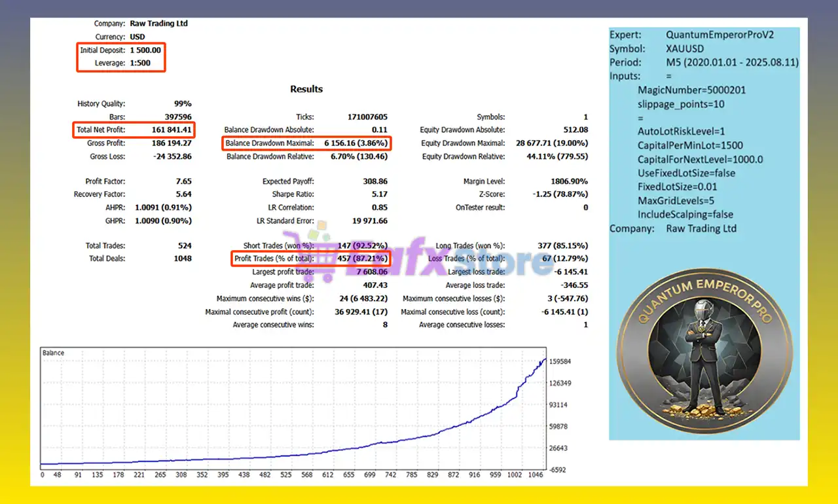Click the IncludeScalping=false input line
Viewport: 838px width, 504px height.
coord(685,214)
